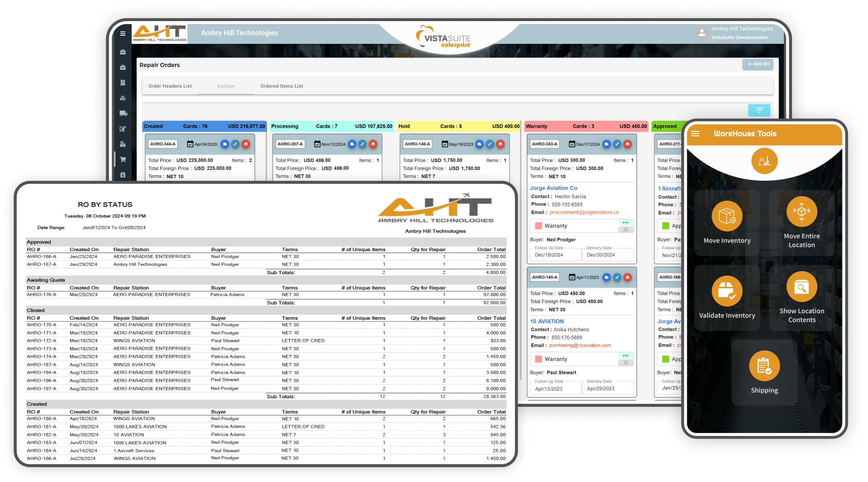Click pencil edit icon on AHRO-207-A card
868x482 pixels.
[x=362, y=144]
